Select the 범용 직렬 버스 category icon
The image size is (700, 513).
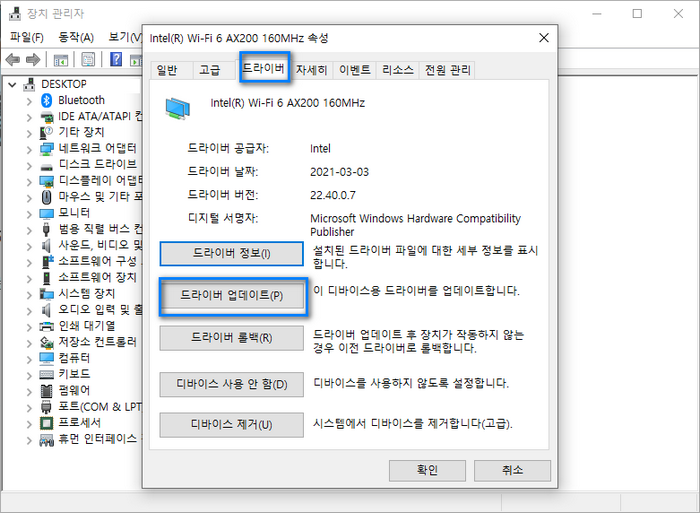46,229
